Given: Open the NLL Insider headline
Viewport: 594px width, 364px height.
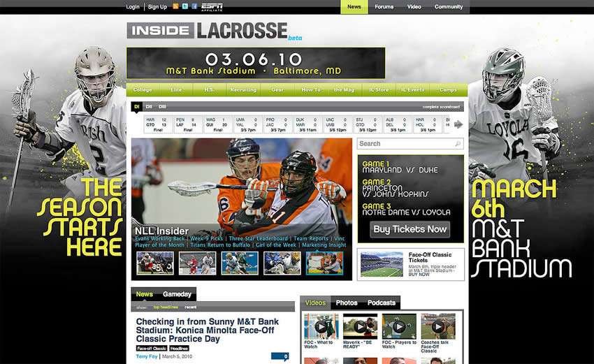Looking at the screenshot, I should point(161,231).
